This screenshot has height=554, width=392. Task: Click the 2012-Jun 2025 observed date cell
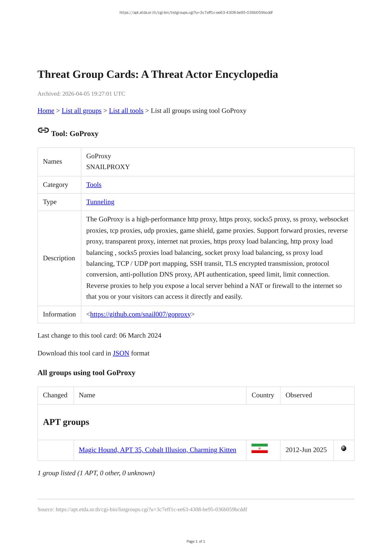coord(306,450)
